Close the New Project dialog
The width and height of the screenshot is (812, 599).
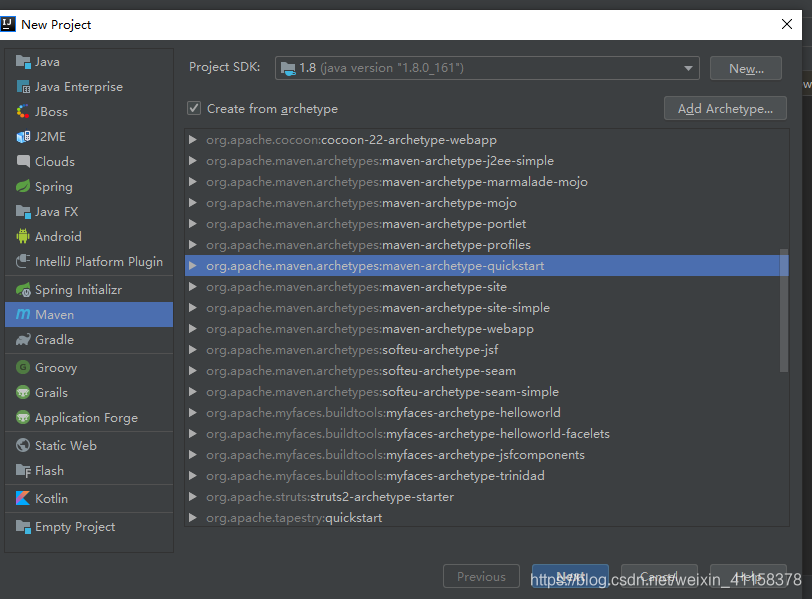[x=787, y=24]
